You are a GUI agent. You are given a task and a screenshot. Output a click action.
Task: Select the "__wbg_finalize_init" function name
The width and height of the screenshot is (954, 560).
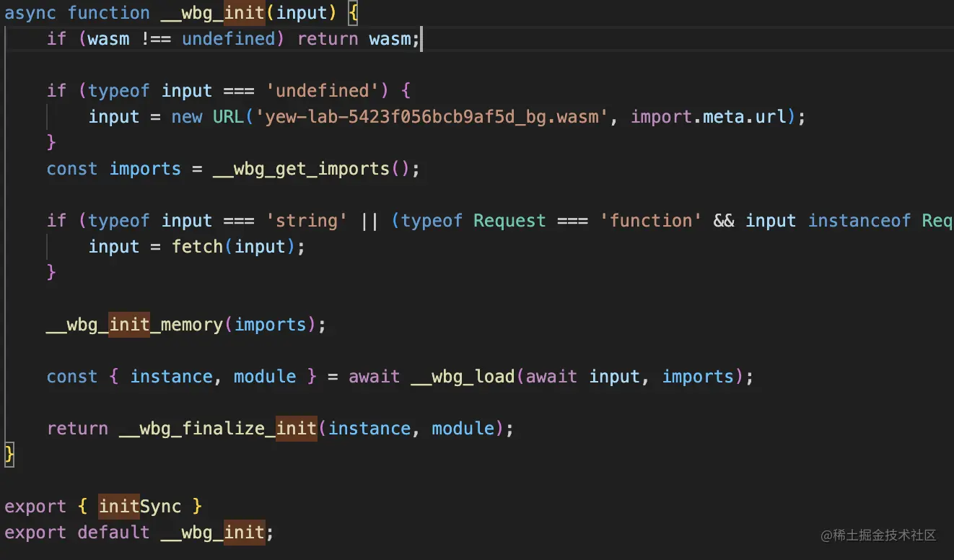click(218, 429)
